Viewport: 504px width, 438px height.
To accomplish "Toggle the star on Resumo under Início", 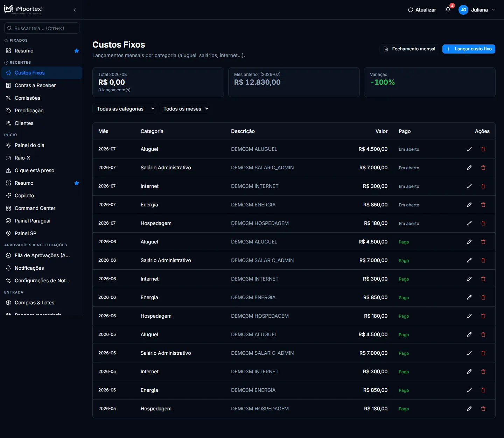I will tap(77, 183).
